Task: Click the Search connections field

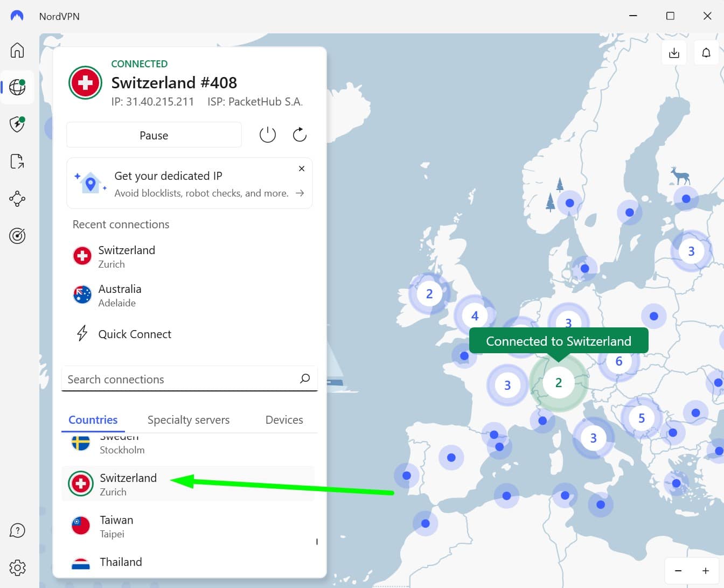Action: coord(190,379)
